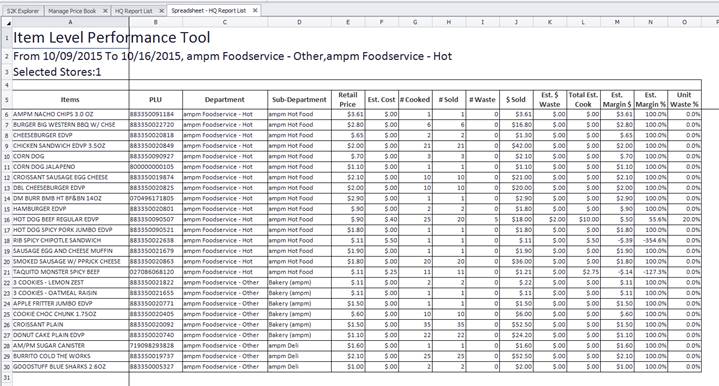Click the $10.00 Total Est. Cook cell
Viewport: 719px width, 386px height.
[583, 220]
